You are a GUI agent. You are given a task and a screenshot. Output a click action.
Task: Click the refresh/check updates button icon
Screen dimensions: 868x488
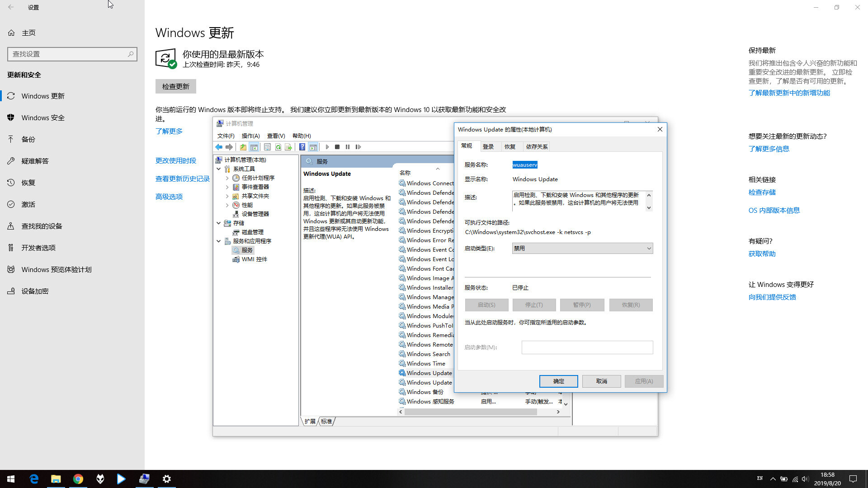[175, 86]
